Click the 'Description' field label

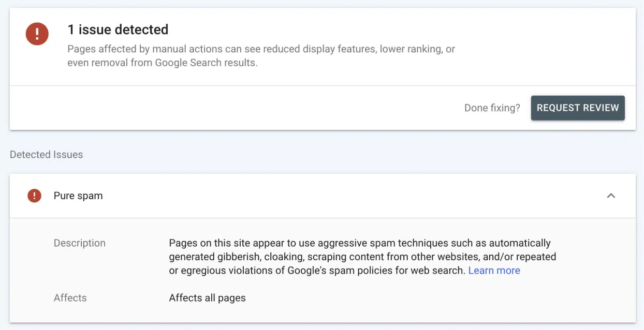(x=79, y=243)
